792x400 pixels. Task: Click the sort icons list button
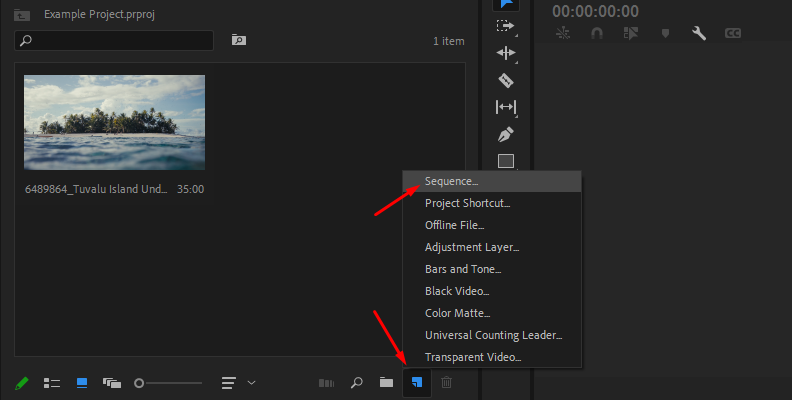coord(229,382)
